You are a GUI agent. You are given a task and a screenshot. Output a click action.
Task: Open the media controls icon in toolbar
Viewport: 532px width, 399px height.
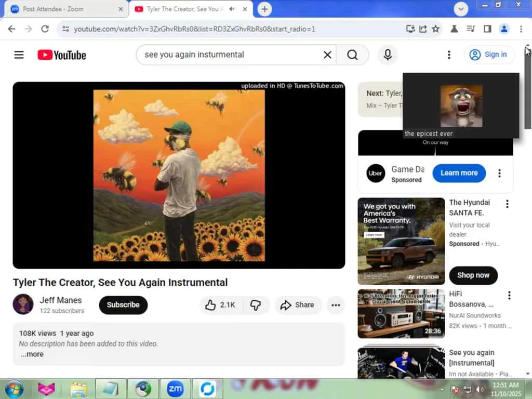click(x=471, y=29)
